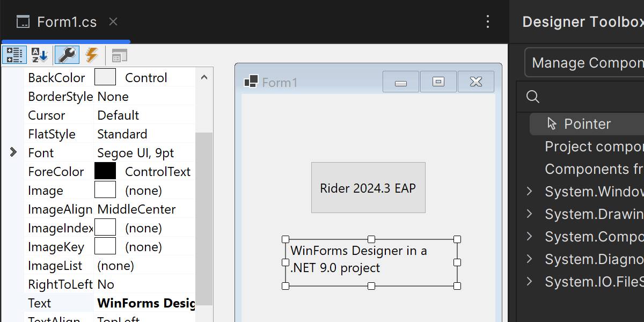Toggle the Categorized view in property grid
The height and width of the screenshot is (322, 644).
pos(14,55)
